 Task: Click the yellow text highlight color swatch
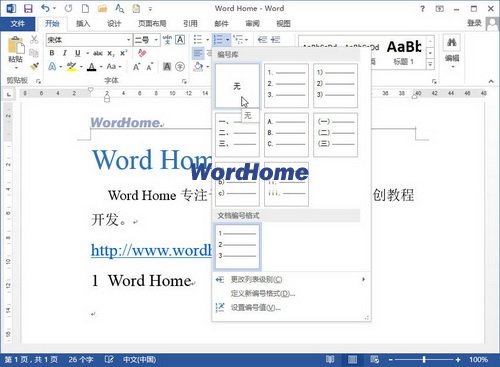coord(71,67)
